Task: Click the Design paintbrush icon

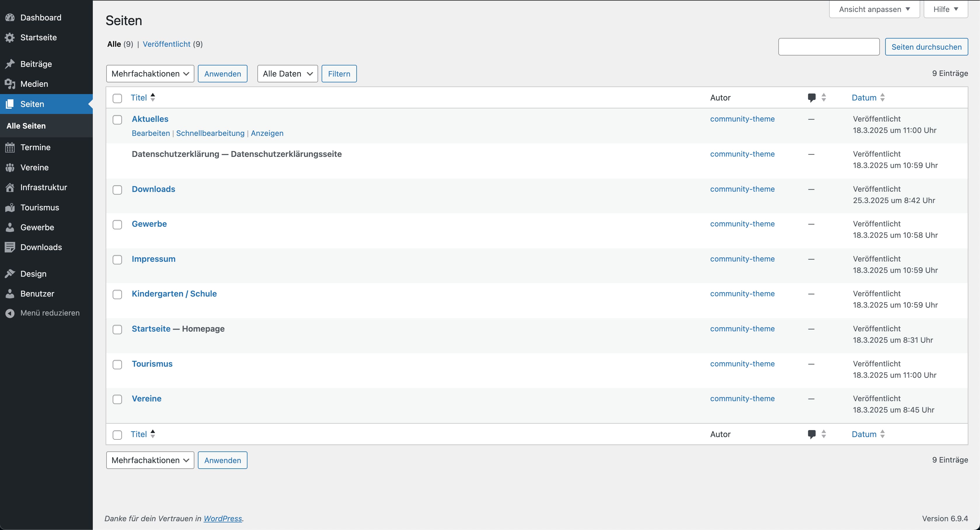Action: click(x=10, y=274)
